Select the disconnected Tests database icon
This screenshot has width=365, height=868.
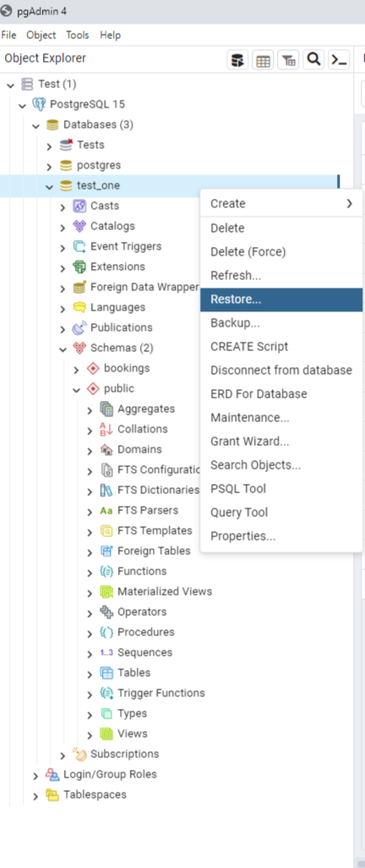click(67, 145)
